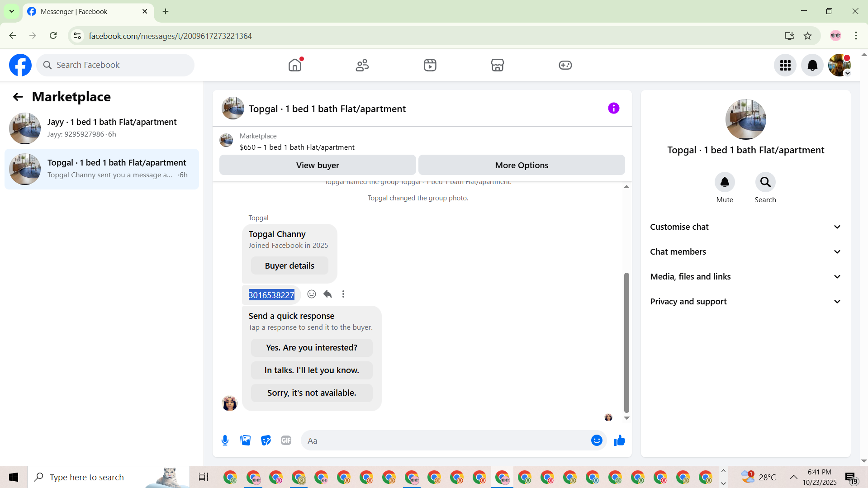Screen dimensions: 868x488
Task: Search in conversation with magnifier icon
Action: pyautogui.click(x=765, y=182)
